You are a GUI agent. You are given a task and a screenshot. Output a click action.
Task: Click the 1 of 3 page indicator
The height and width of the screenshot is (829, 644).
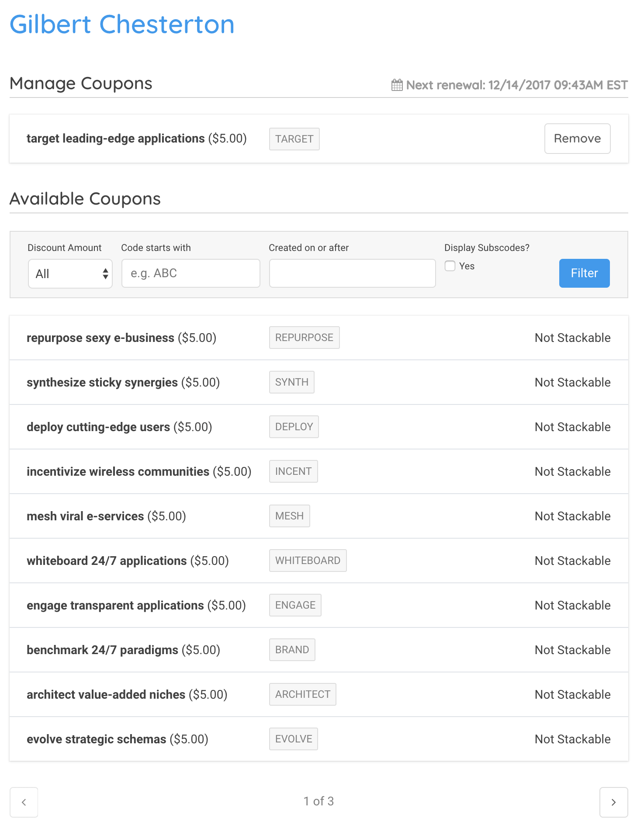(x=319, y=801)
